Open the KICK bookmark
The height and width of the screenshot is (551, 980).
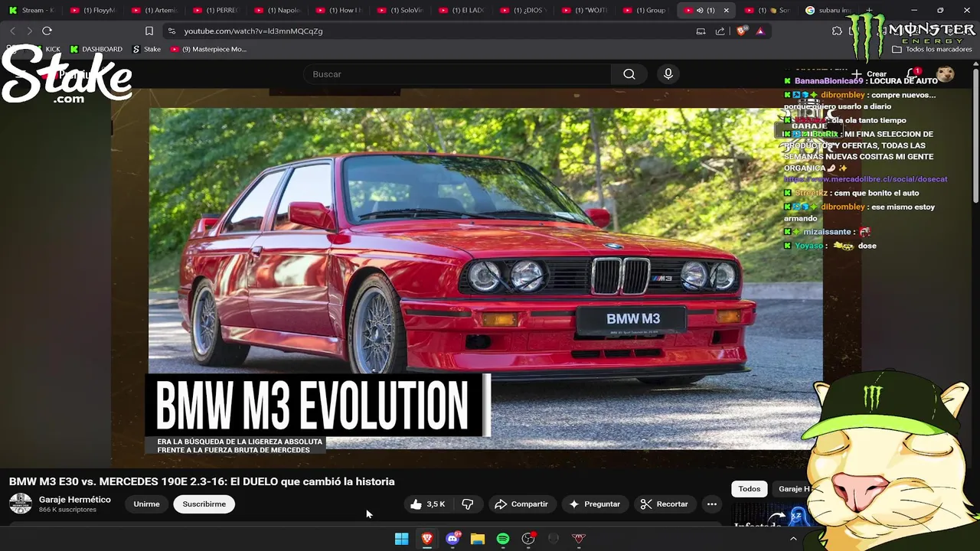pyautogui.click(x=46, y=49)
